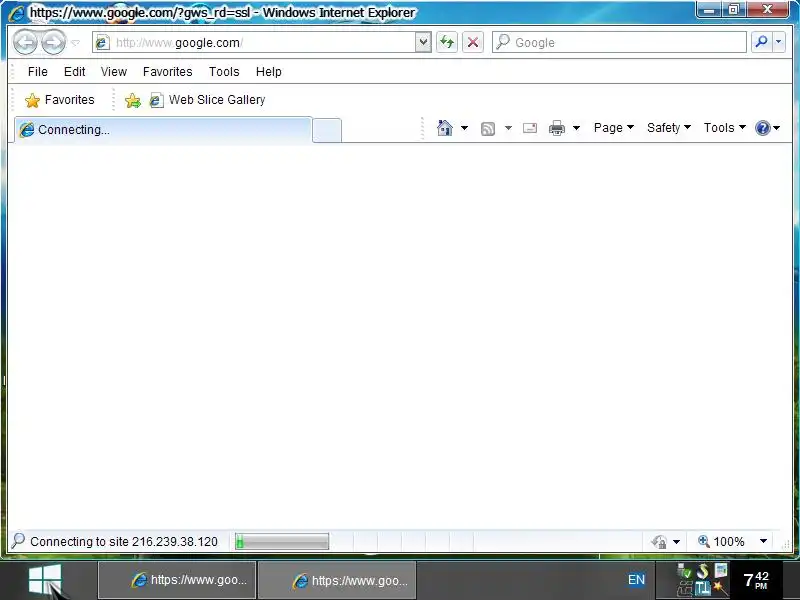This screenshot has height=600, width=800.
Task: Expand the Feeds dropdown arrow
Action: [x=508, y=128]
